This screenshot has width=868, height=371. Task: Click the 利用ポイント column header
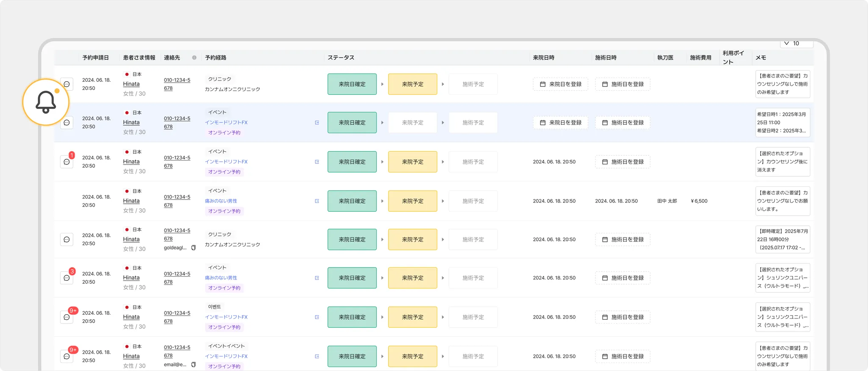(733, 58)
